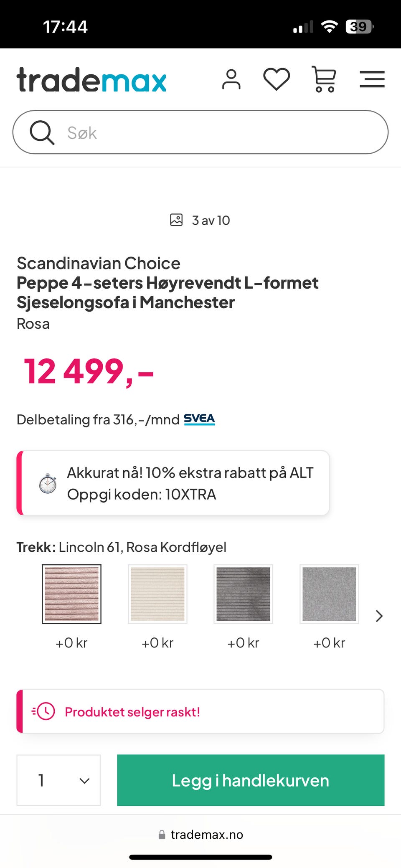Tap the image gallery counter icon
401x868 pixels.
pos(176,220)
